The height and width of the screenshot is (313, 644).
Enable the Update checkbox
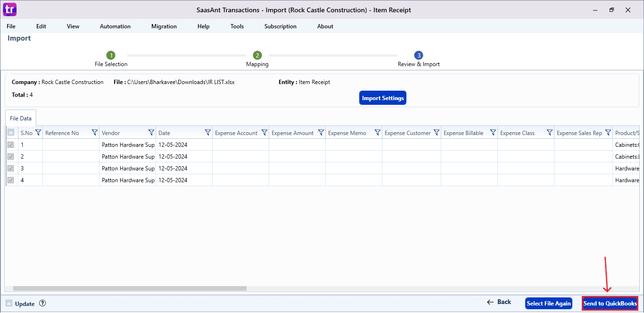(9, 304)
